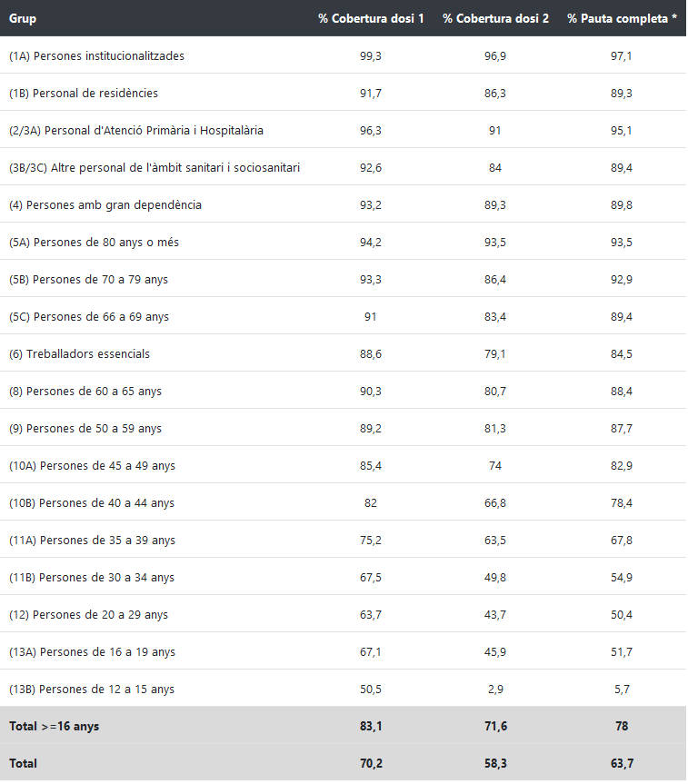688x784 pixels.
Task: Select the 2,9 dose 2 coverage value
Action: click(x=495, y=690)
